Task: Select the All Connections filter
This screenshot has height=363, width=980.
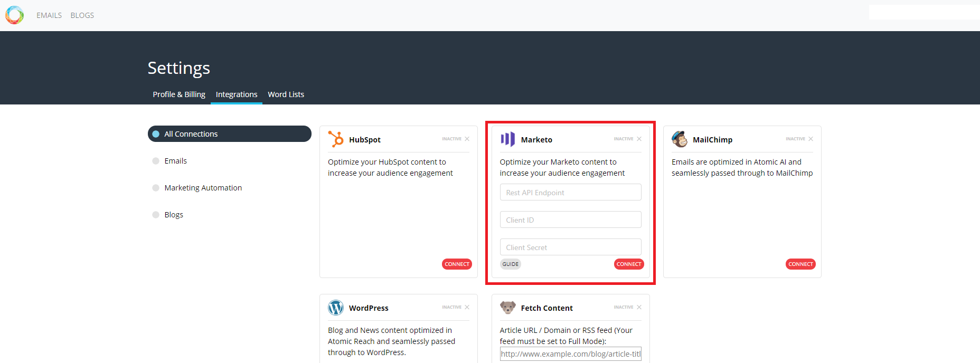Action: (x=230, y=134)
